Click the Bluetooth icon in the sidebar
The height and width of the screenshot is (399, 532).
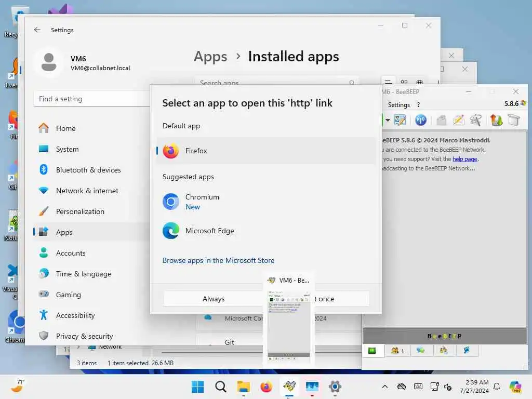coord(44,169)
